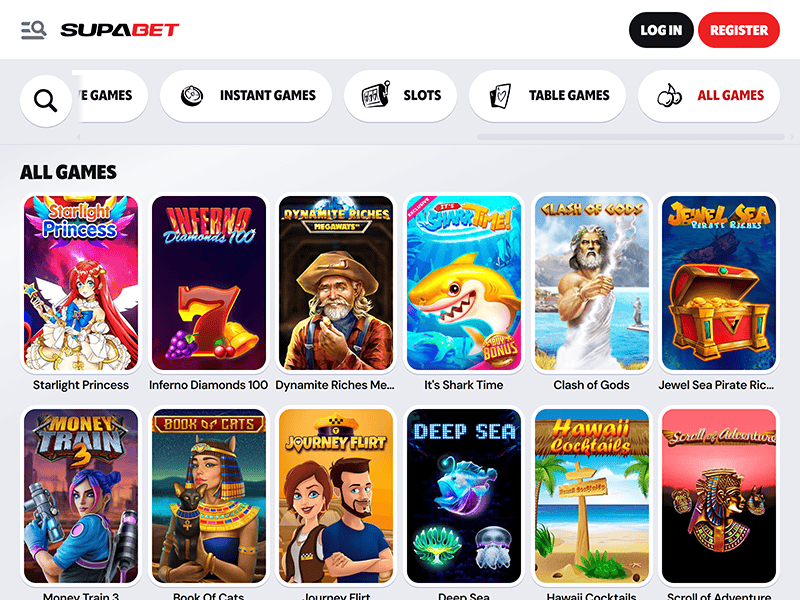Image resolution: width=800 pixels, height=600 pixels.
Task: Click the playing cards Table Games icon
Action: (x=500, y=95)
